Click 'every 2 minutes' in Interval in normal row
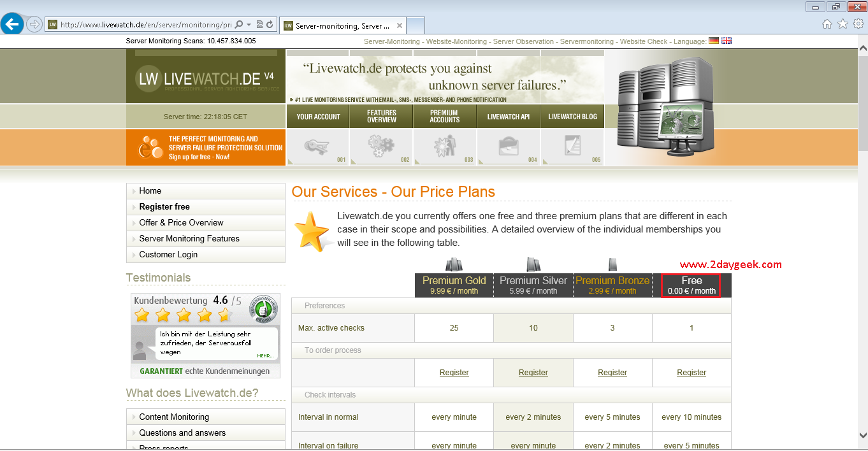 click(x=533, y=417)
